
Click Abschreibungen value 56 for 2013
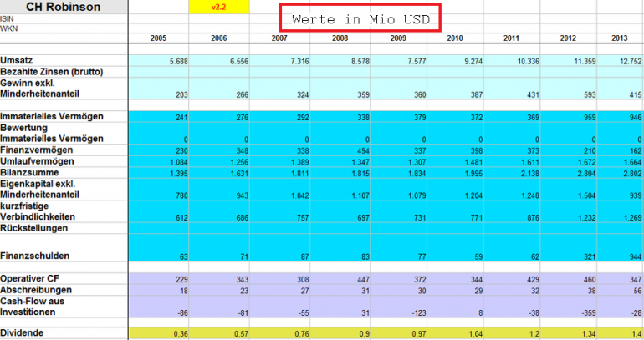637,291
